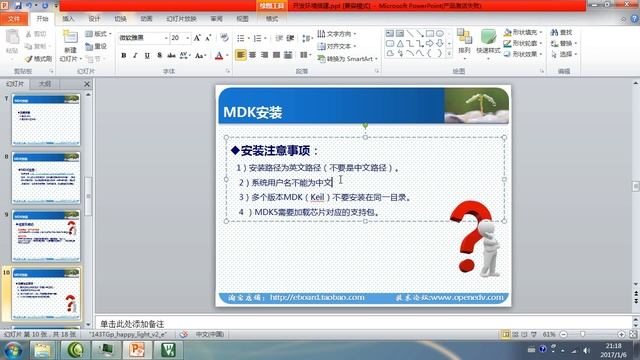
Task: Switch to Slide Sorter view icon
Action: (x=516, y=334)
